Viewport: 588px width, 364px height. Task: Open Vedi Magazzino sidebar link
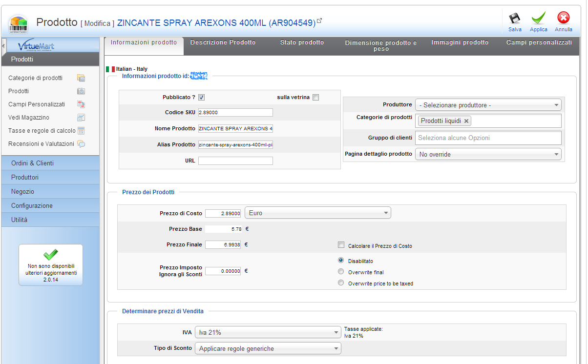pyautogui.click(x=29, y=117)
